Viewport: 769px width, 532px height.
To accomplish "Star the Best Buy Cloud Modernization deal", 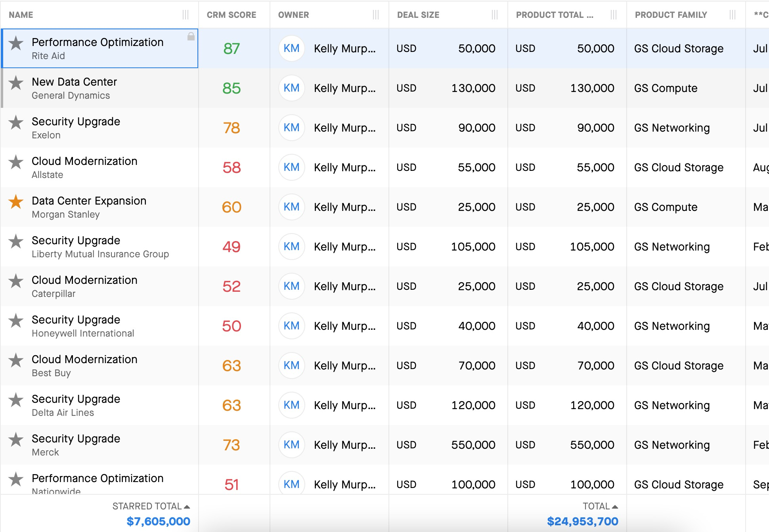I will [16, 360].
